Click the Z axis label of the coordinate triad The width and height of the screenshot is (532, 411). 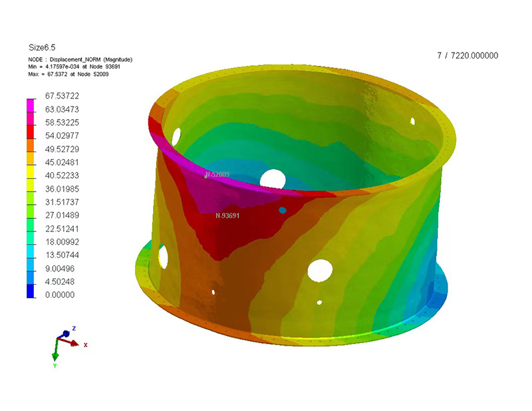click(73, 329)
